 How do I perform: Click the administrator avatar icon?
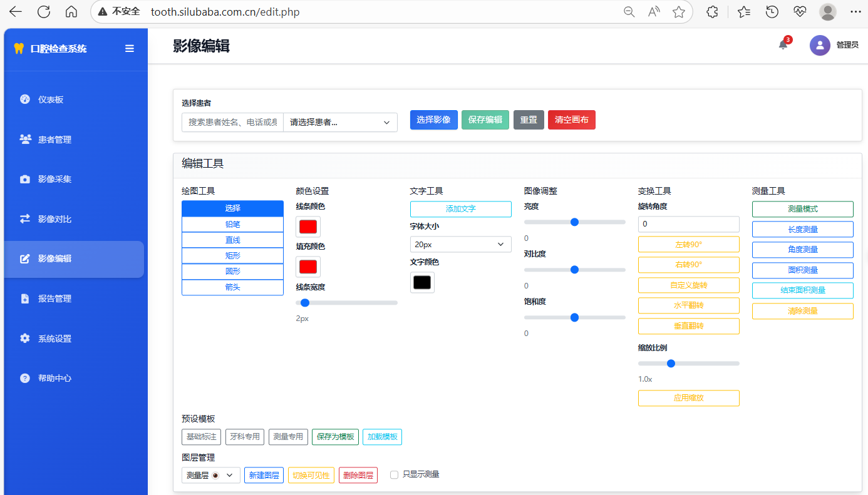coord(820,45)
